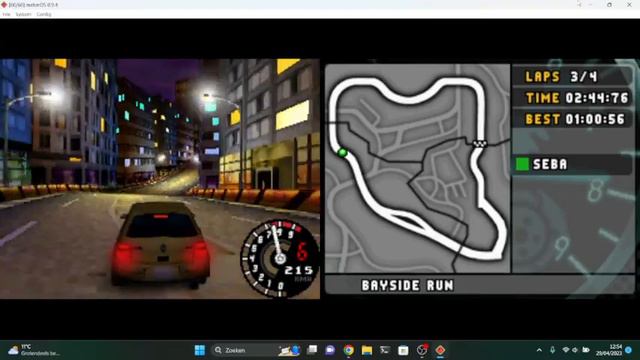
Task: Click the LAPS 3/4 readout
Action: click(x=561, y=77)
